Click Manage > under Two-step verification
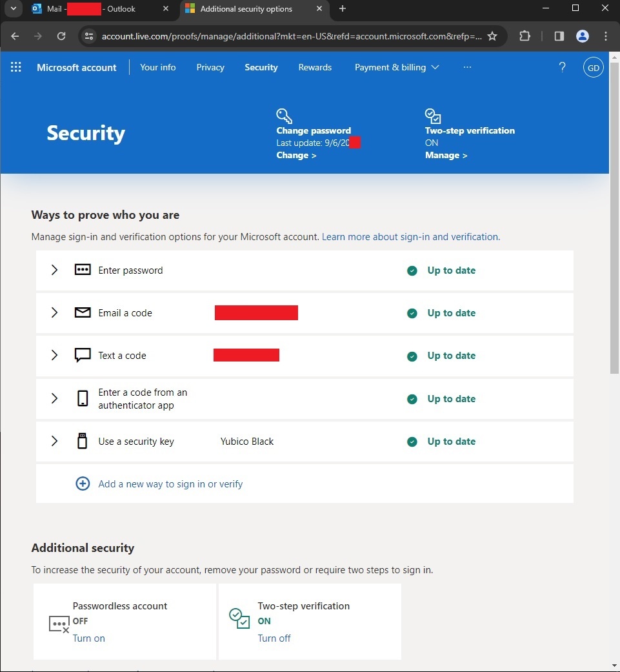The width and height of the screenshot is (620, 672). [x=446, y=155]
